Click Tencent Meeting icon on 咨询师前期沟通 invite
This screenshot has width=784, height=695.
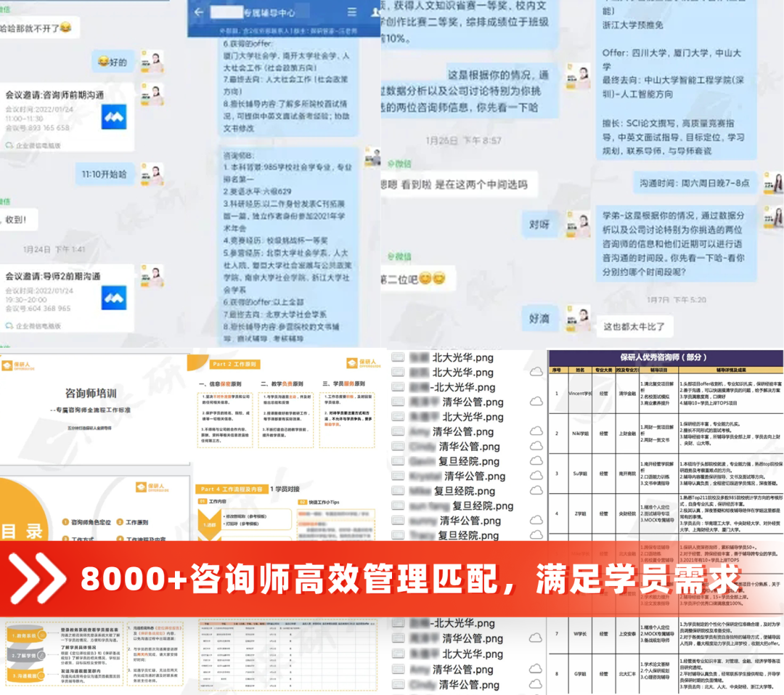(114, 117)
